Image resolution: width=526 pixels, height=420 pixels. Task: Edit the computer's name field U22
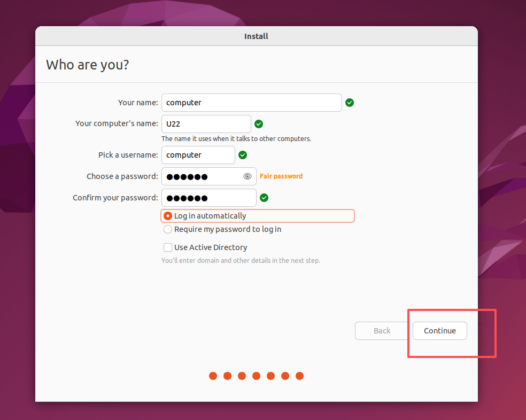pos(206,124)
